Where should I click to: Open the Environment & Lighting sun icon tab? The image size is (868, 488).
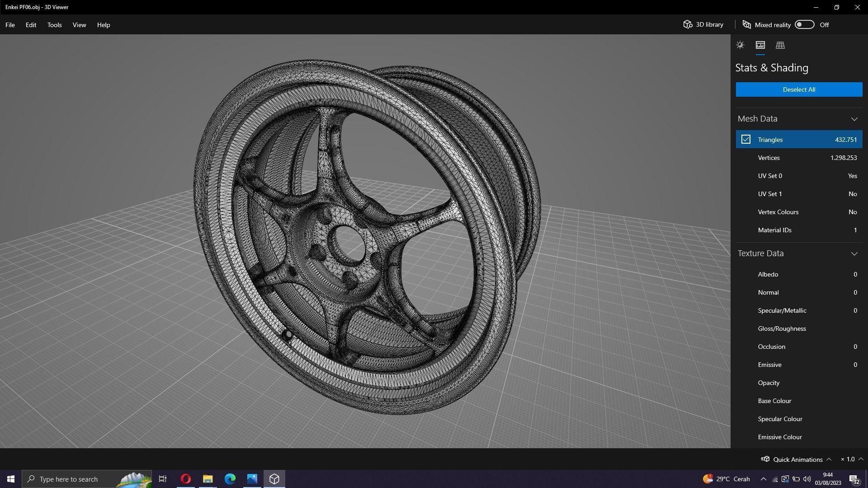(740, 45)
